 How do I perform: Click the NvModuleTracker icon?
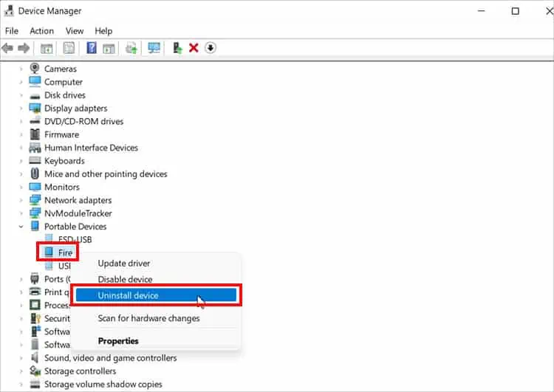(x=35, y=213)
